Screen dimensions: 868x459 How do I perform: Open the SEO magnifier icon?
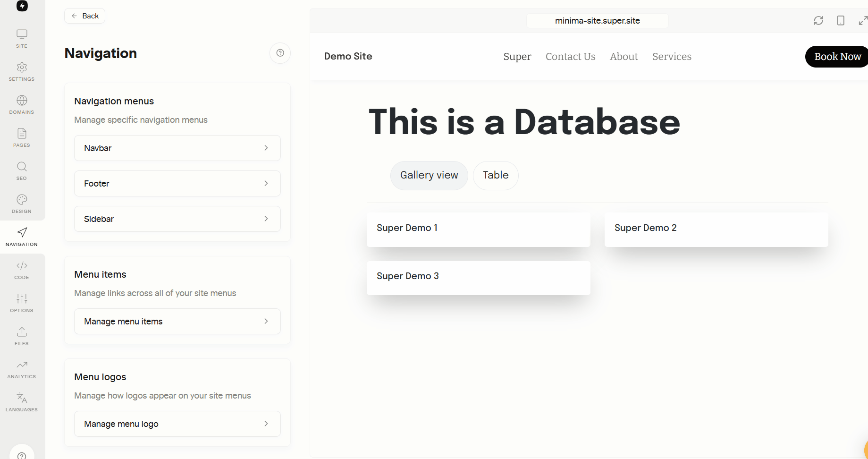(22, 171)
